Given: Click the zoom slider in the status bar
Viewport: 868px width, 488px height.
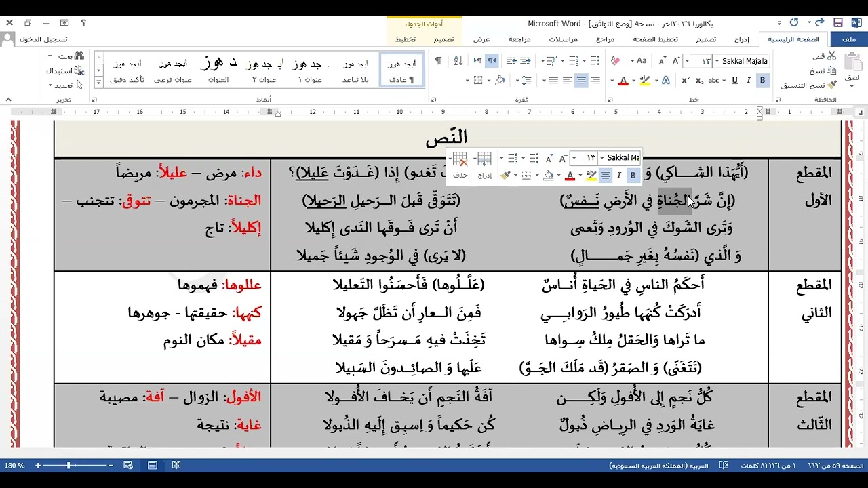Looking at the screenshot, I should pyautogui.click(x=69, y=466).
